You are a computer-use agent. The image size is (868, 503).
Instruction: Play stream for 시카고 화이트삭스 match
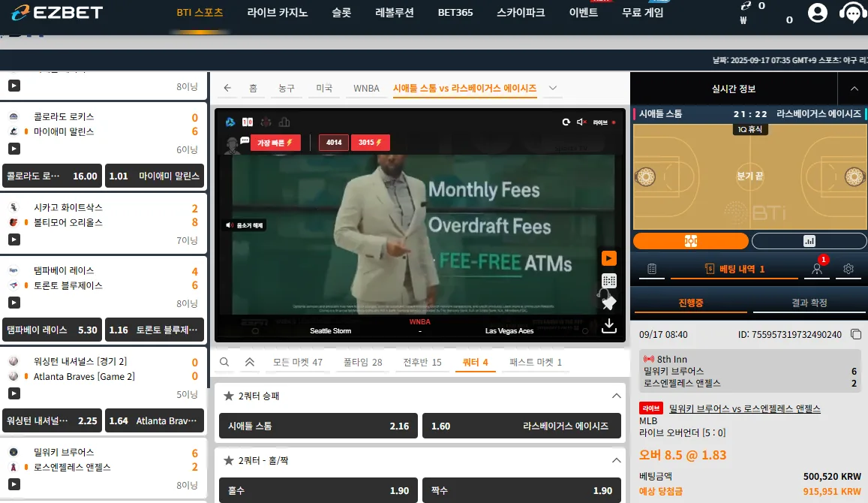[14, 239]
